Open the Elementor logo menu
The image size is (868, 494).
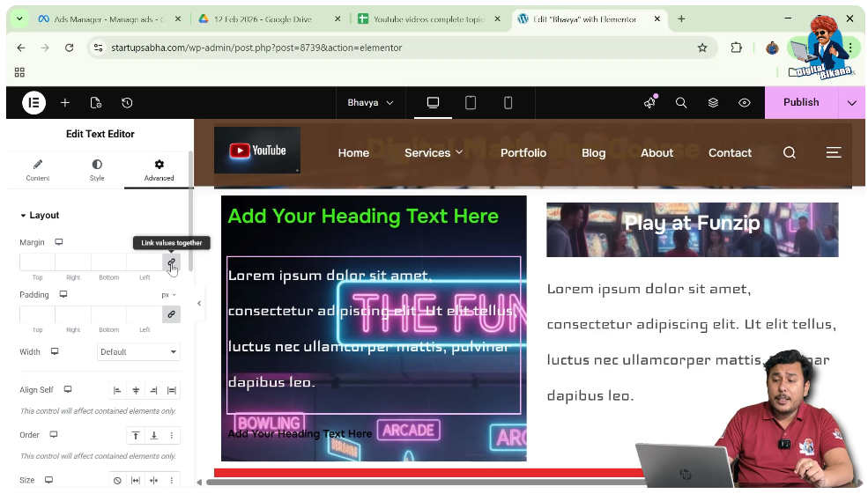tap(33, 103)
